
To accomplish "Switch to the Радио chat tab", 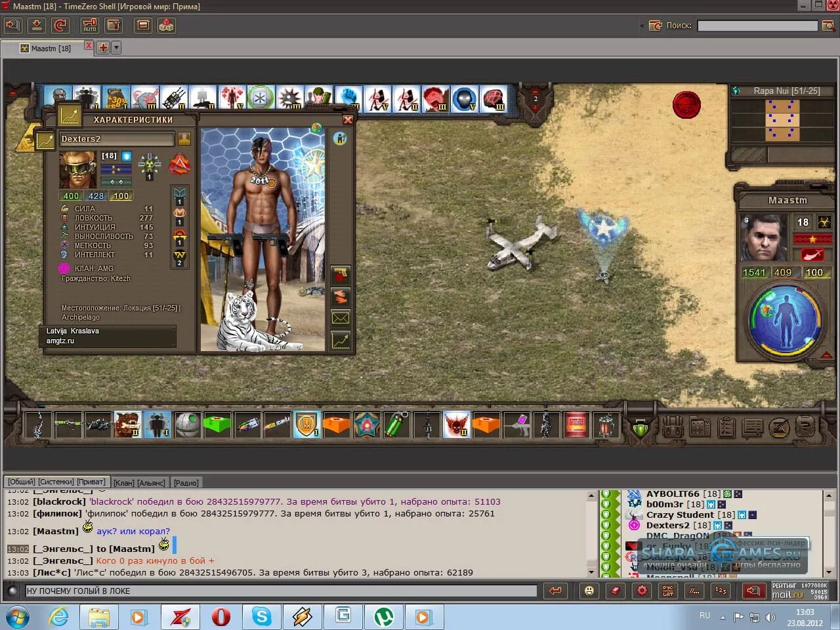I will [186, 482].
